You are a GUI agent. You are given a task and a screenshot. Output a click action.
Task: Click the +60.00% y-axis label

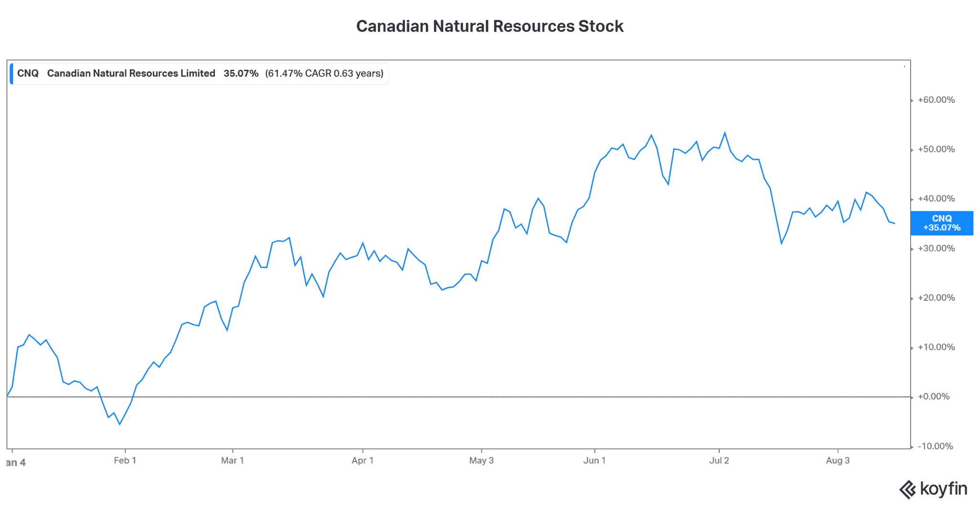[936, 100]
